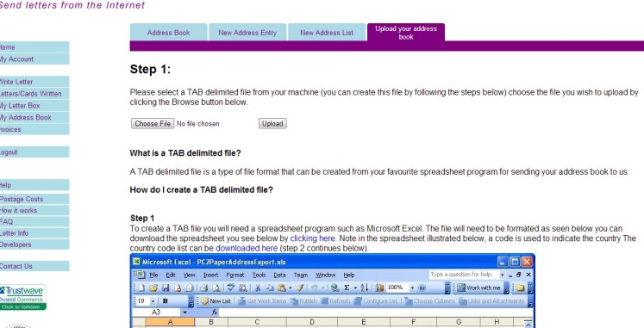Follow the 'clicking here' spreadsheet download link
The height and width of the screenshot is (328, 644).
point(313,238)
